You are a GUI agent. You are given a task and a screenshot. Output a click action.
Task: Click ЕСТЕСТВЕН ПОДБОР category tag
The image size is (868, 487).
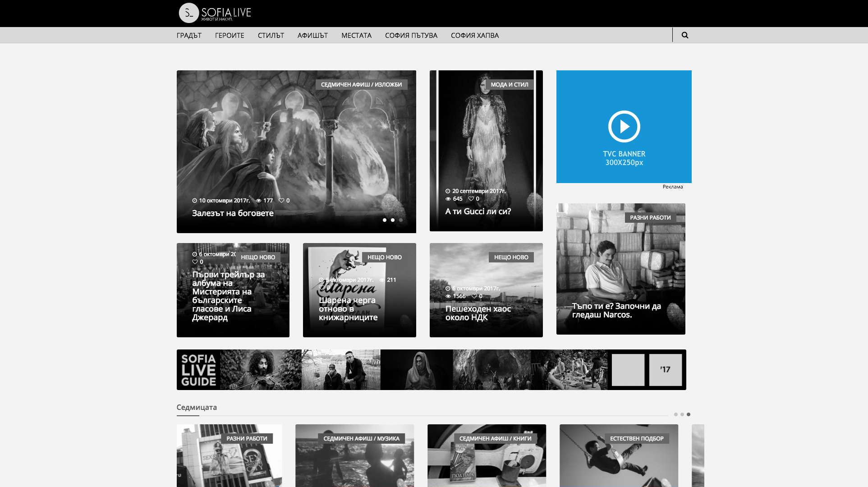[636, 438]
